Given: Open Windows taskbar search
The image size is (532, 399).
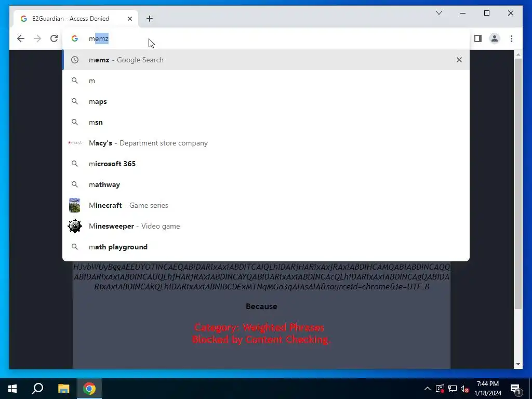Looking at the screenshot, I should pyautogui.click(x=37, y=389).
